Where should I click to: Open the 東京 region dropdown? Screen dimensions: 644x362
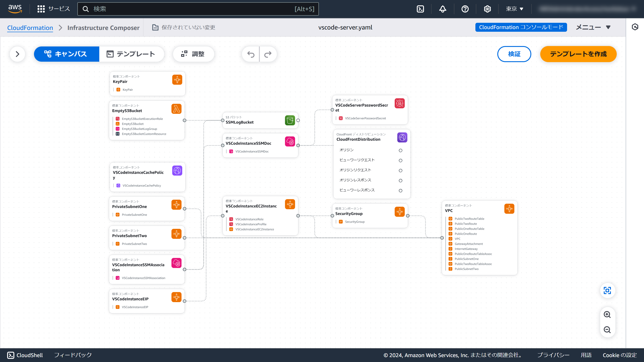(x=515, y=9)
